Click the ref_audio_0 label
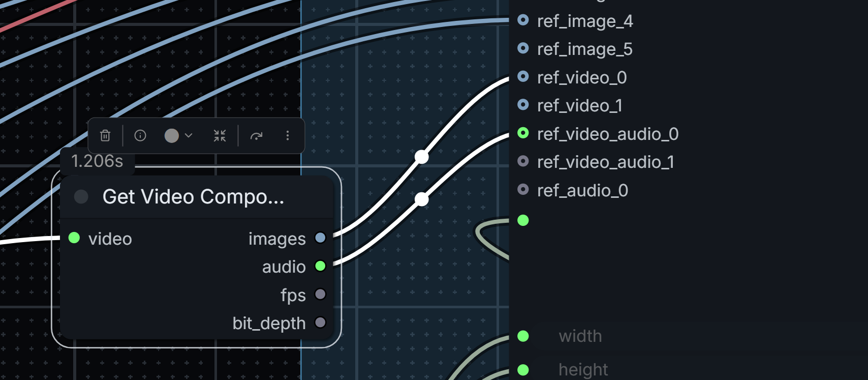 (x=583, y=190)
